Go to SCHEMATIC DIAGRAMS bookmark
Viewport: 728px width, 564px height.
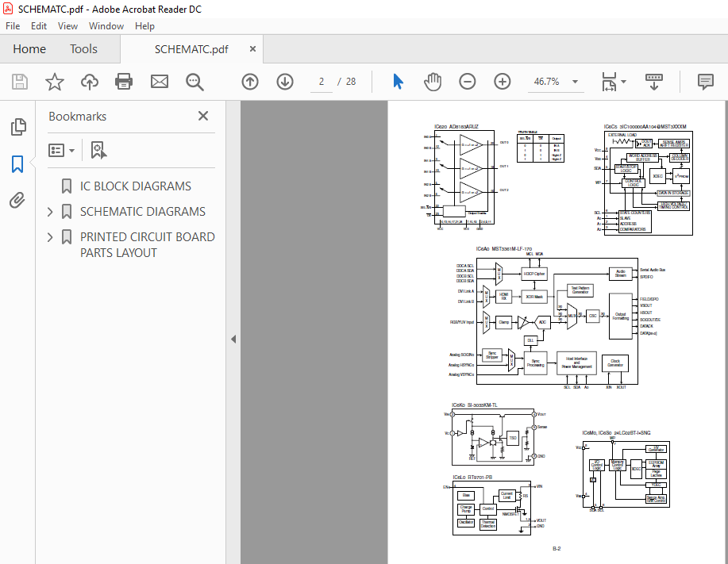coord(143,212)
